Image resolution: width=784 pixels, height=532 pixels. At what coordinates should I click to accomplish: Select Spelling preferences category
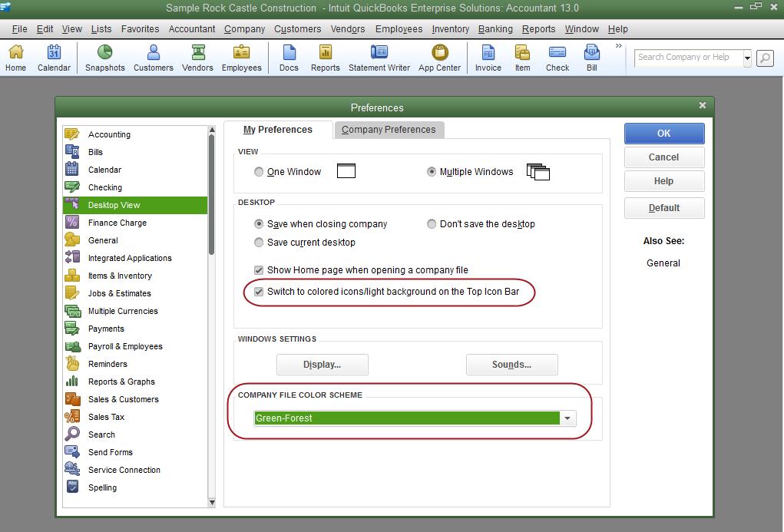(x=135, y=487)
